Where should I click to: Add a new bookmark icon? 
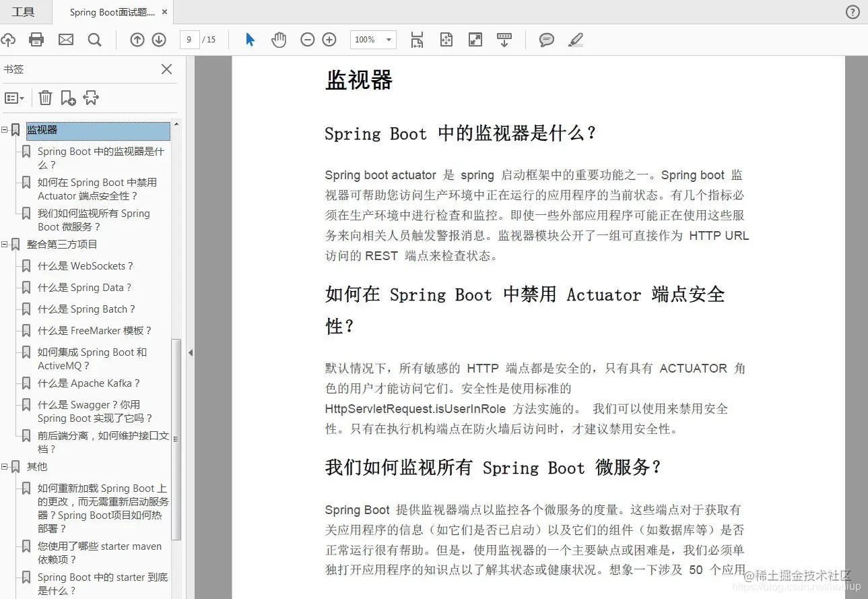point(68,98)
